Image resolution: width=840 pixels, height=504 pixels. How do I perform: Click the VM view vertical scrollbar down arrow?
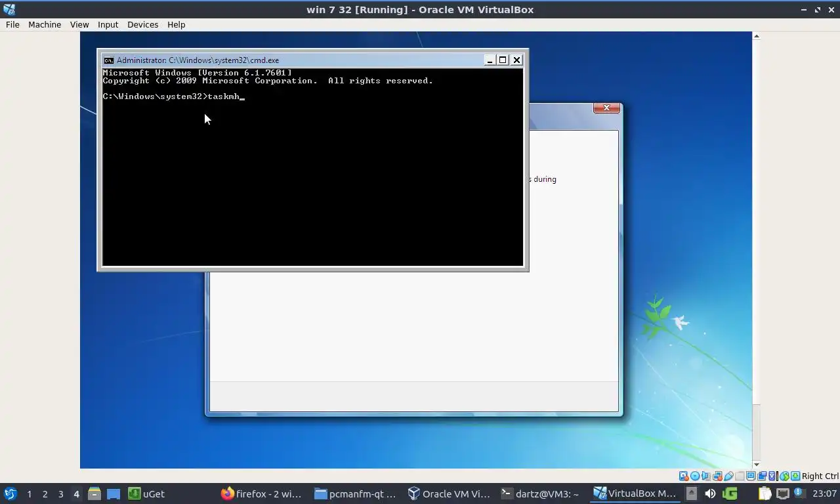pos(756,465)
